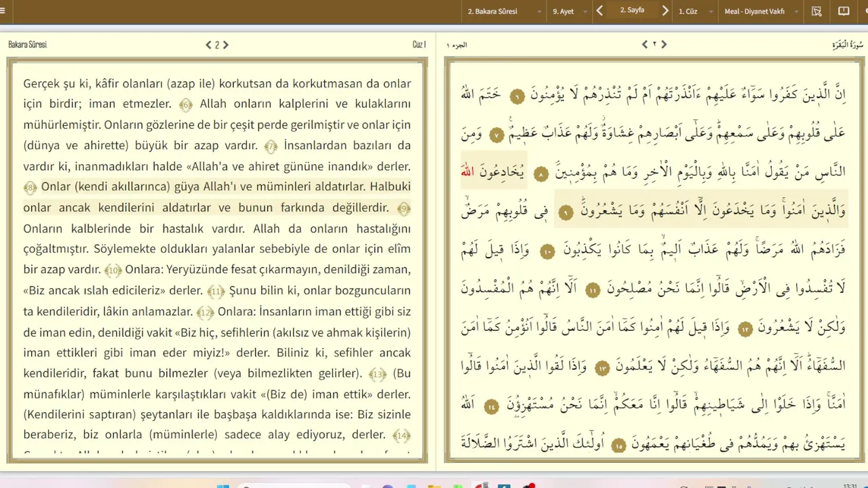Click text 'Gerçek şu ki, kâfir olanları'
Viewport: 868px width, 488px height.
(x=94, y=83)
